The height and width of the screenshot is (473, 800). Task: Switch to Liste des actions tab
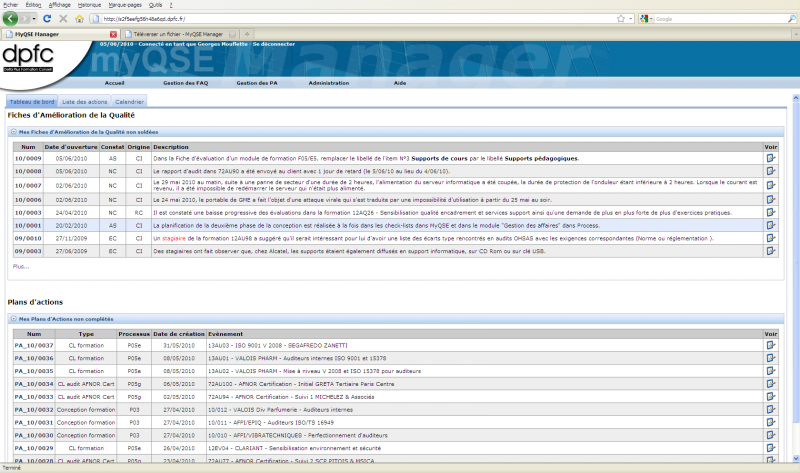pyautogui.click(x=85, y=102)
